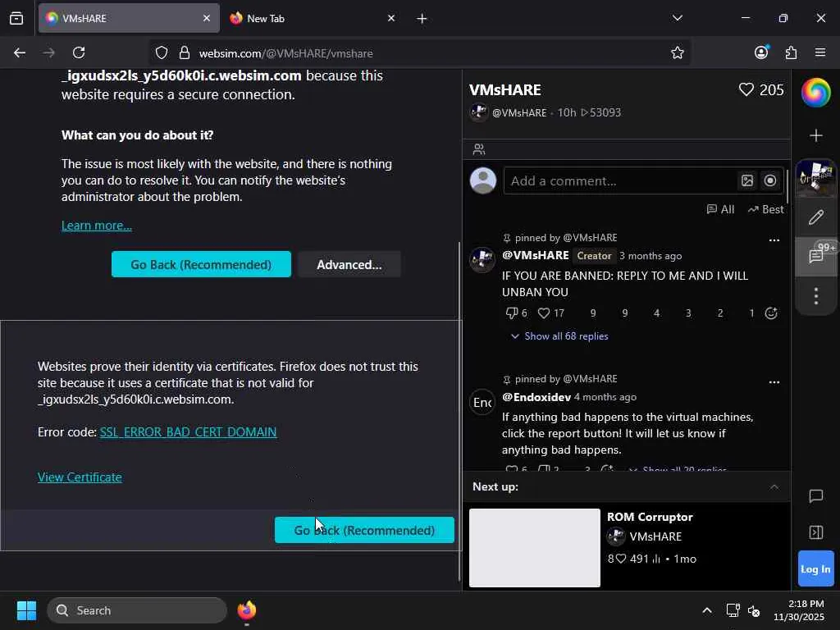Click the people icon under VMsHARE header
Image resolution: width=840 pixels, height=630 pixels.
click(x=479, y=149)
